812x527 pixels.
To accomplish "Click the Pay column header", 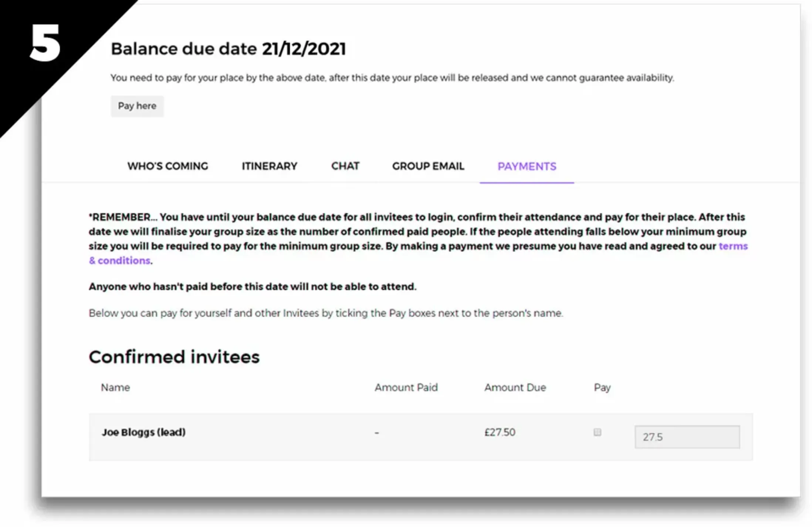I will 602,387.
